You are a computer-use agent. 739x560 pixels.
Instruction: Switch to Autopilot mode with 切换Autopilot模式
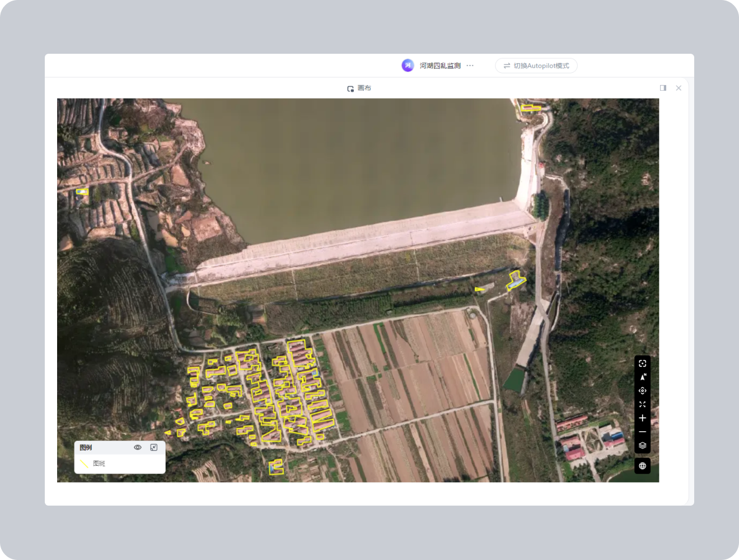click(x=536, y=66)
